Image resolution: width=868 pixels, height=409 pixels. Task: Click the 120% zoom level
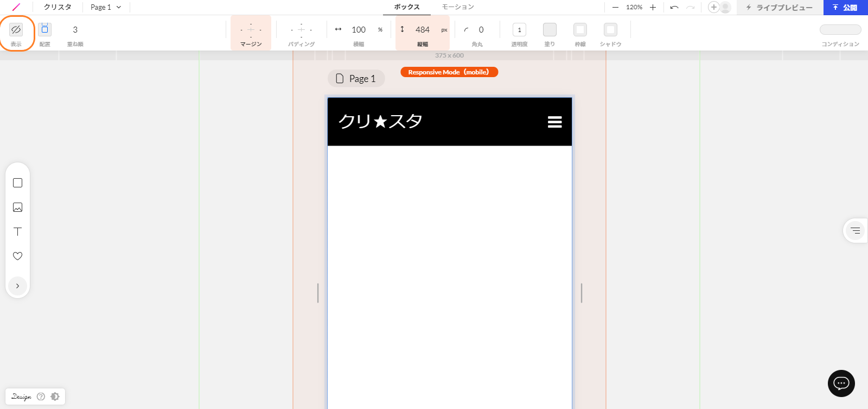634,7
